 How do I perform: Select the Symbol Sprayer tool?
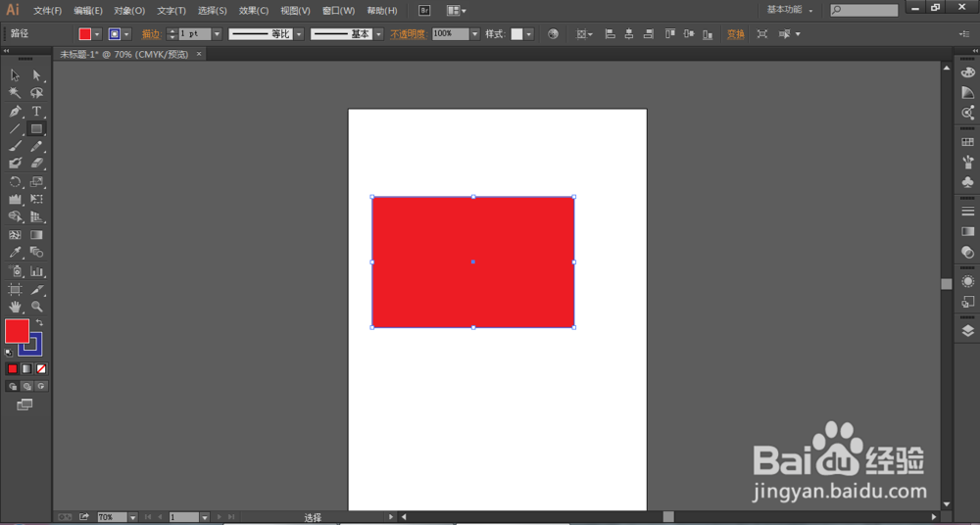[x=16, y=271]
